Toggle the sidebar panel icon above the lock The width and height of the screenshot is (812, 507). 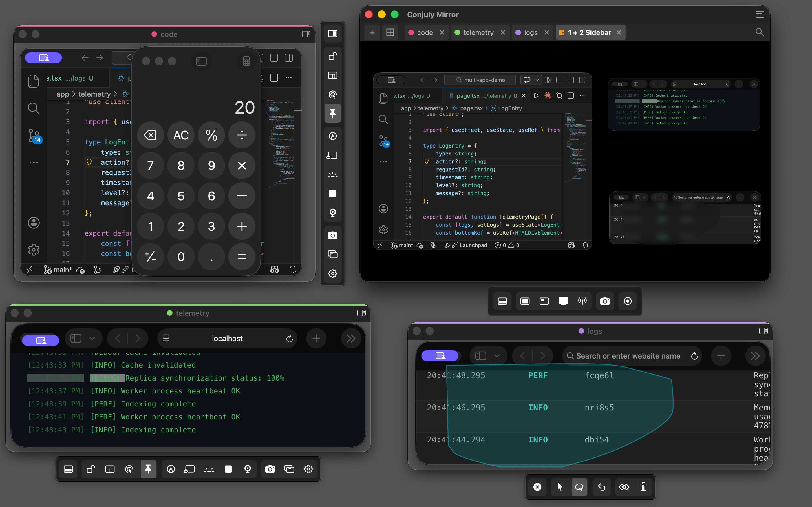(x=332, y=33)
